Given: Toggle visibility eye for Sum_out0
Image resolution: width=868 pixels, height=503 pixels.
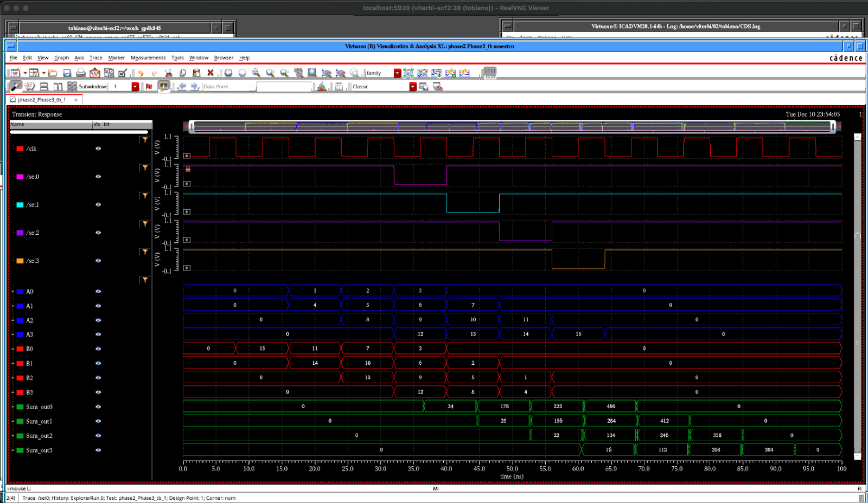Looking at the screenshot, I should point(98,407).
